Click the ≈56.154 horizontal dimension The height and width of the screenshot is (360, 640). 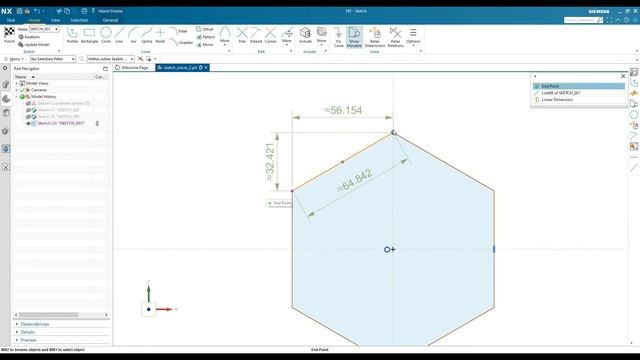click(343, 110)
